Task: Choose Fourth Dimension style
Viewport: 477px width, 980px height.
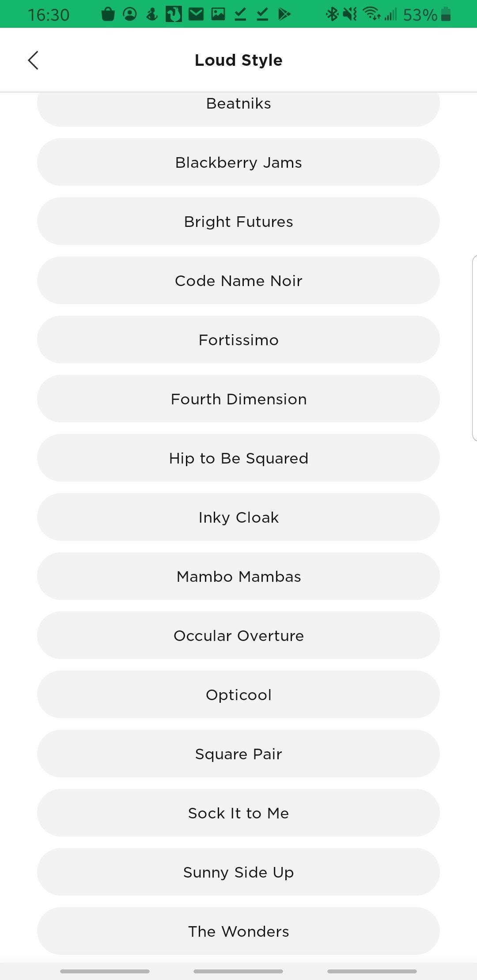Action: [x=238, y=399]
